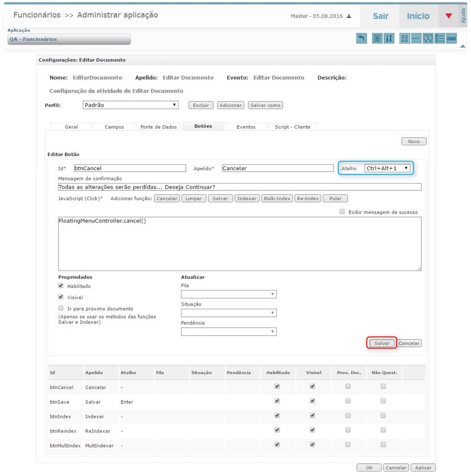
Task: Switch to the Campos tab
Action: [x=114, y=127]
